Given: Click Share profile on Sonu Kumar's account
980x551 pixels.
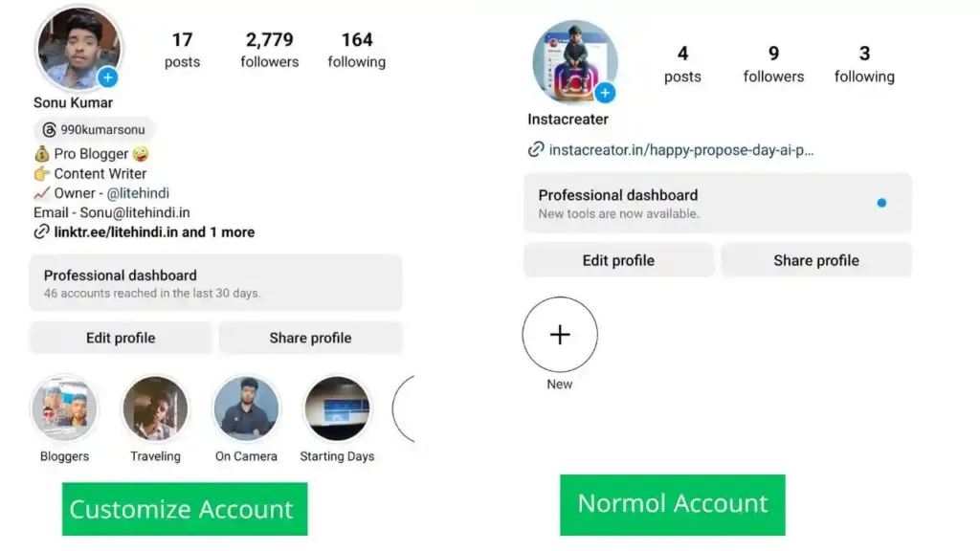Looking at the screenshot, I should coord(310,338).
